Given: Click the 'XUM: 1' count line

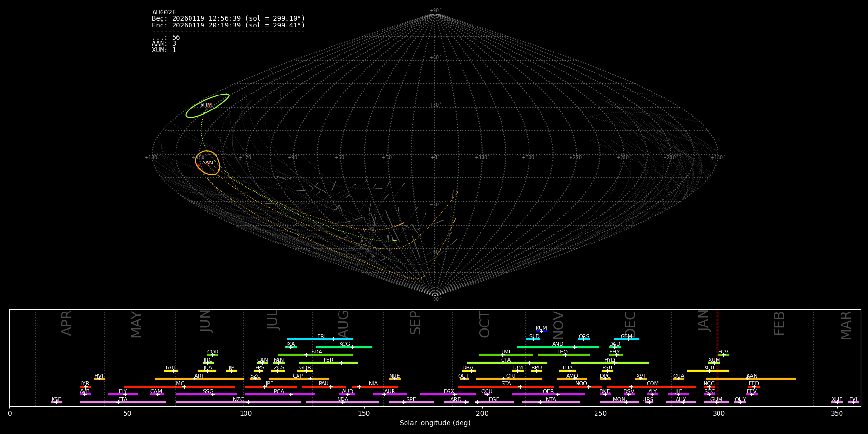Looking at the screenshot, I should tap(164, 50).
